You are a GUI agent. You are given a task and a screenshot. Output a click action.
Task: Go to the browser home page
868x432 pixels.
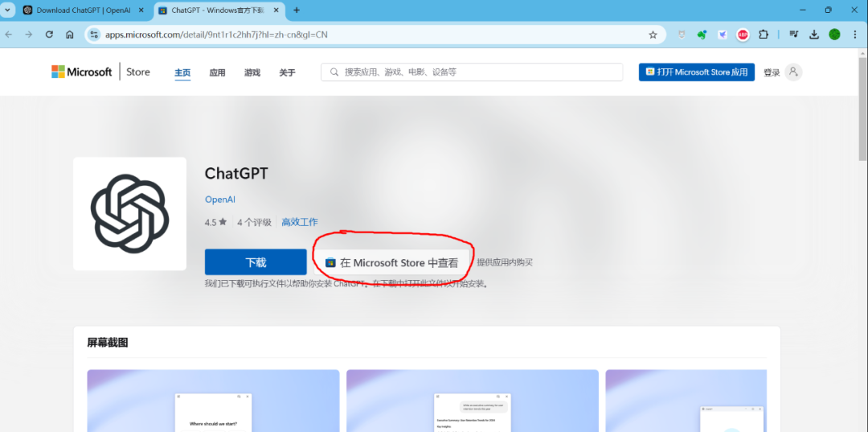point(70,35)
